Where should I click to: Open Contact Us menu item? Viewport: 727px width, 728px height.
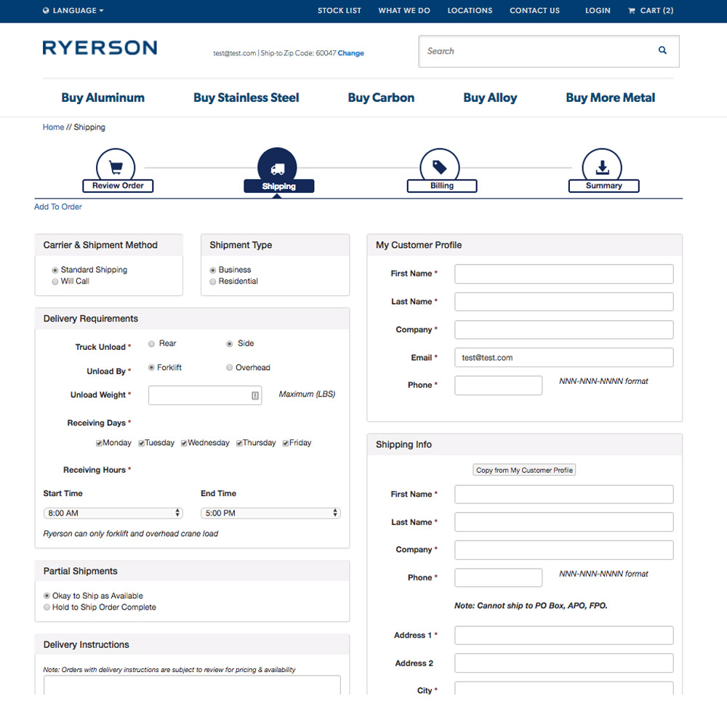point(534,10)
